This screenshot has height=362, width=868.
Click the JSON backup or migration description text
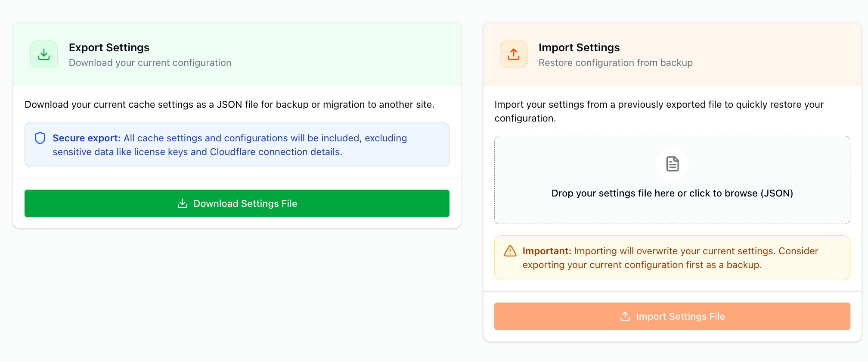pyautogui.click(x=229, y=104)
